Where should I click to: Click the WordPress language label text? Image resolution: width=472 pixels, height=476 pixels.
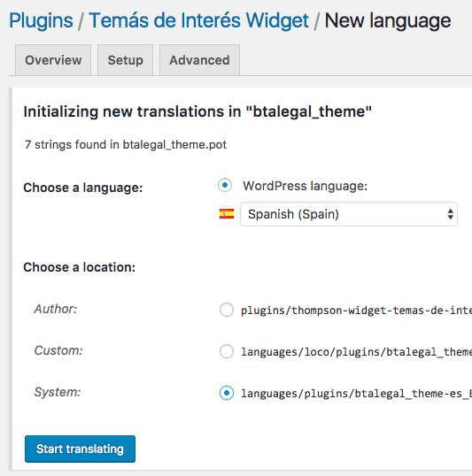306,186
